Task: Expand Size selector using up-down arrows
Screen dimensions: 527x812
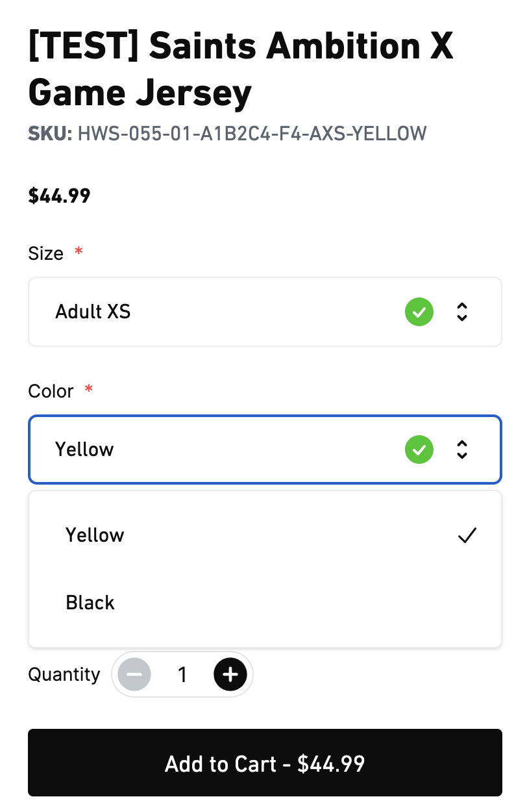Action: pos(462,312)
